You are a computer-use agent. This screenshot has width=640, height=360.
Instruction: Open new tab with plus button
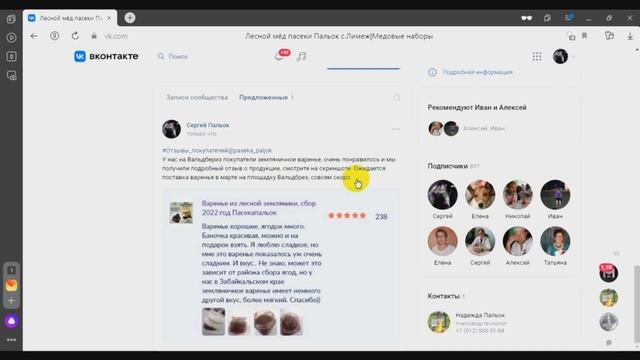130,18
